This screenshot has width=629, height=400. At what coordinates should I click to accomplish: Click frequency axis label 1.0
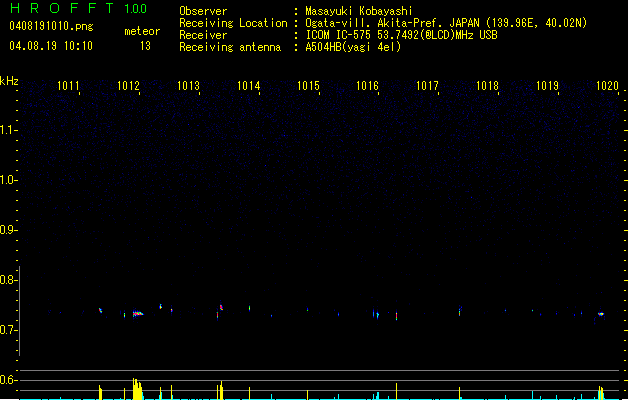click(8, 180)
